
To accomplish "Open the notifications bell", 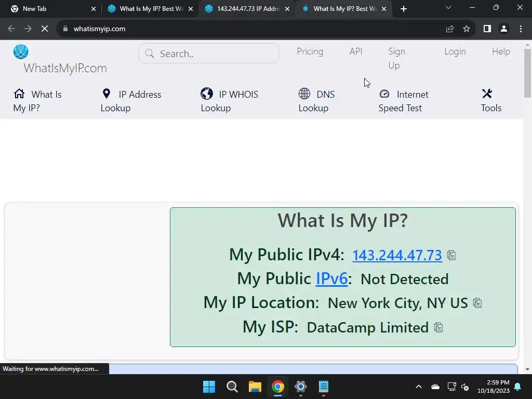I will pos(518,387).
